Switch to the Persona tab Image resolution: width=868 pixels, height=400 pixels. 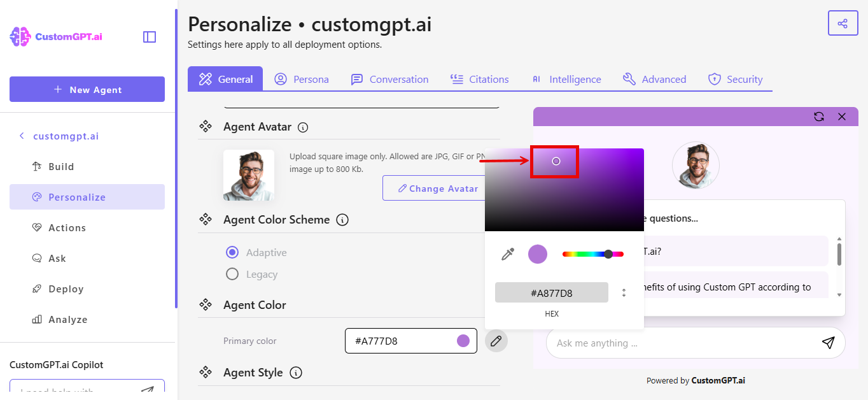(302, 79)
